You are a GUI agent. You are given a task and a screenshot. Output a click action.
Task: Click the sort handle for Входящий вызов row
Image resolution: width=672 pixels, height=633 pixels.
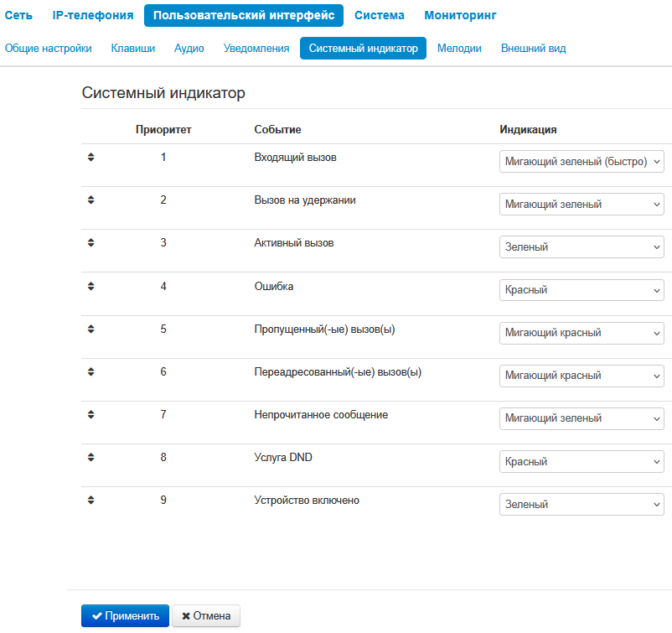tap(91, 157)
